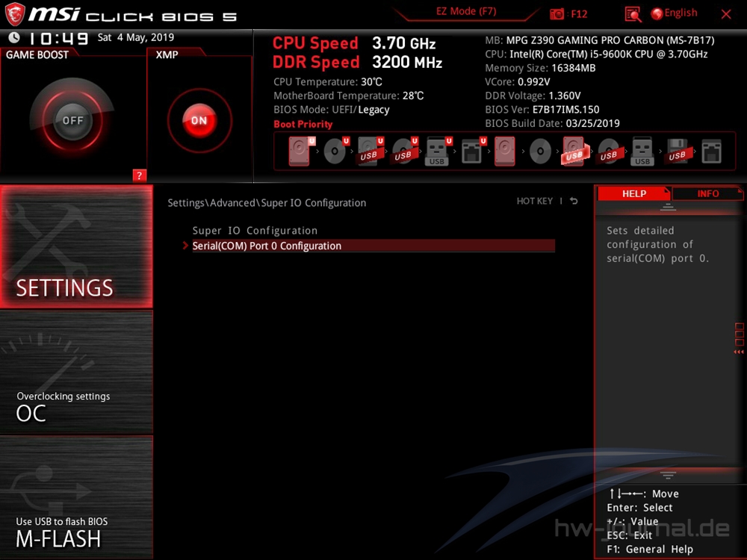
Task: Click the back arrow next to HOT KEY
Action: [574, 201]
